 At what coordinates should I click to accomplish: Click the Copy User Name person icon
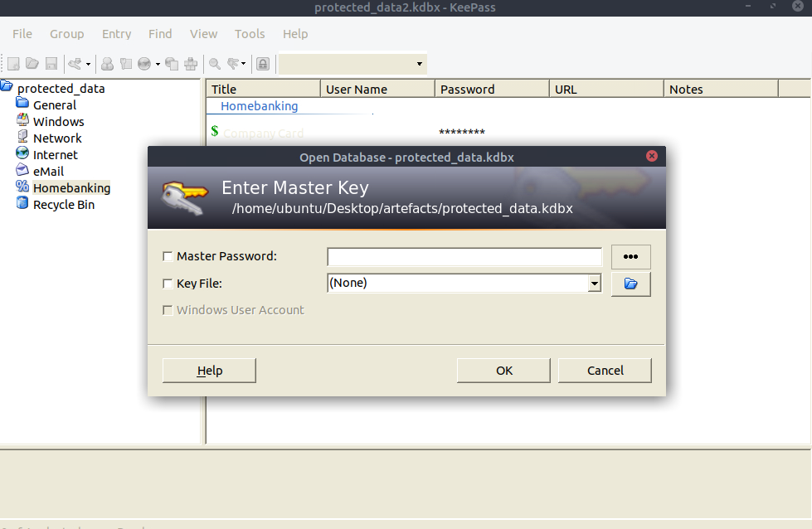click(x=107, y=64)
